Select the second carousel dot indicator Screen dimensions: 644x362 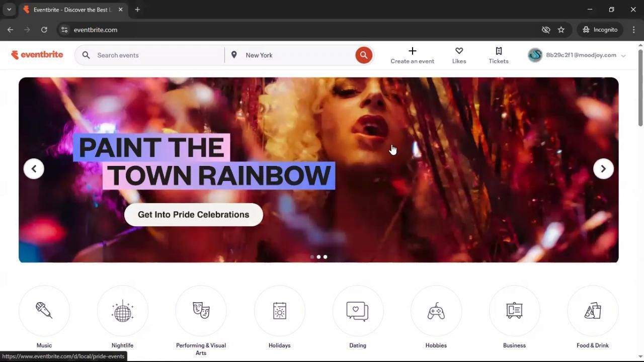[318, 256]
